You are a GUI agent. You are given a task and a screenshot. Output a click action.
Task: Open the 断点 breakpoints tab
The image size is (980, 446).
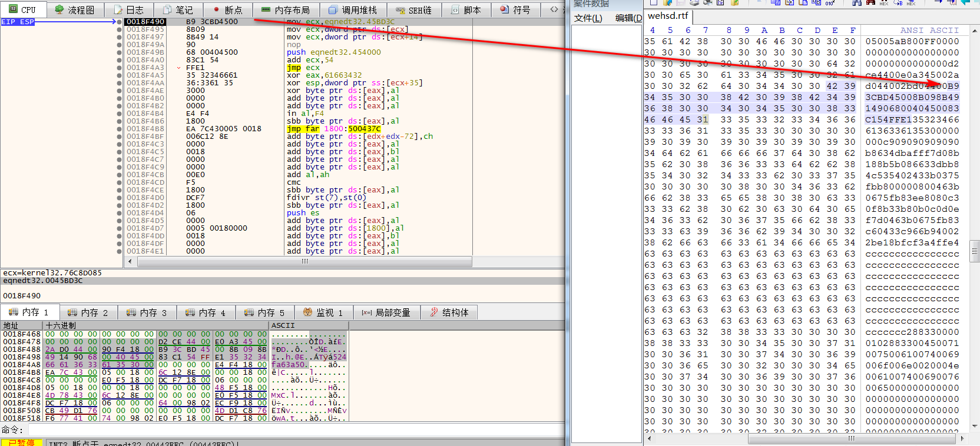(227, 10)
